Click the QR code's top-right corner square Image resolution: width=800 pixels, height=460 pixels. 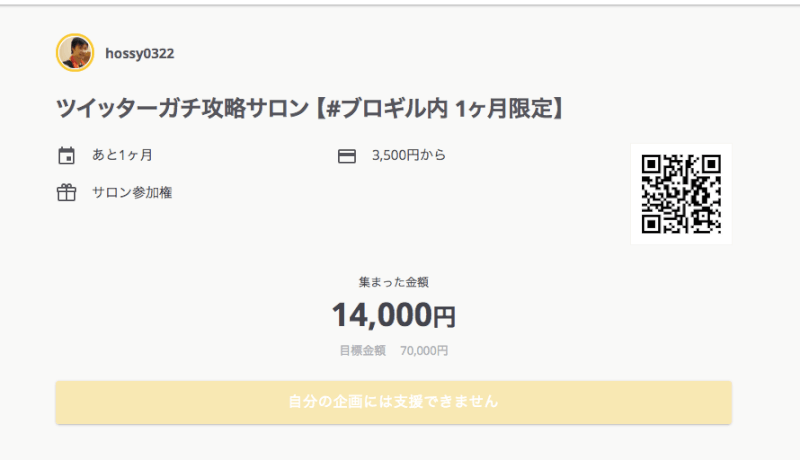pyautogui.click(x=711, y=164)
